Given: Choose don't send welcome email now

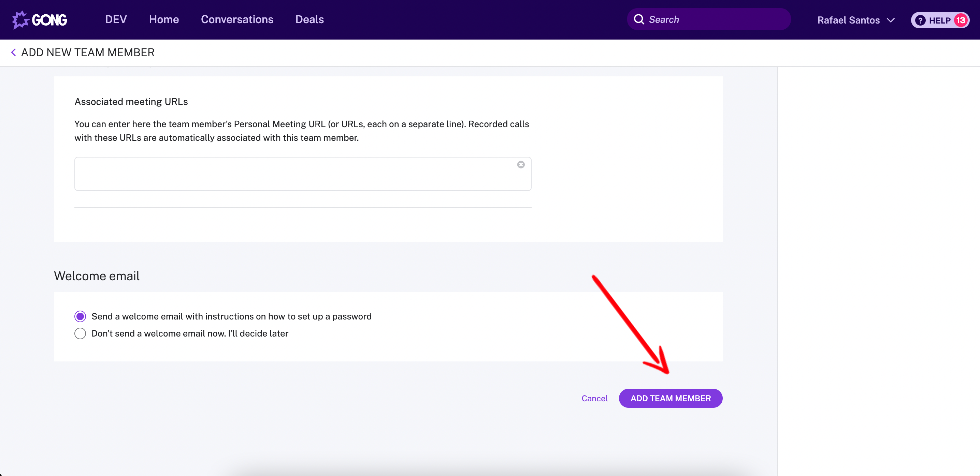Looking at the screenshot, I should [80, 333].
